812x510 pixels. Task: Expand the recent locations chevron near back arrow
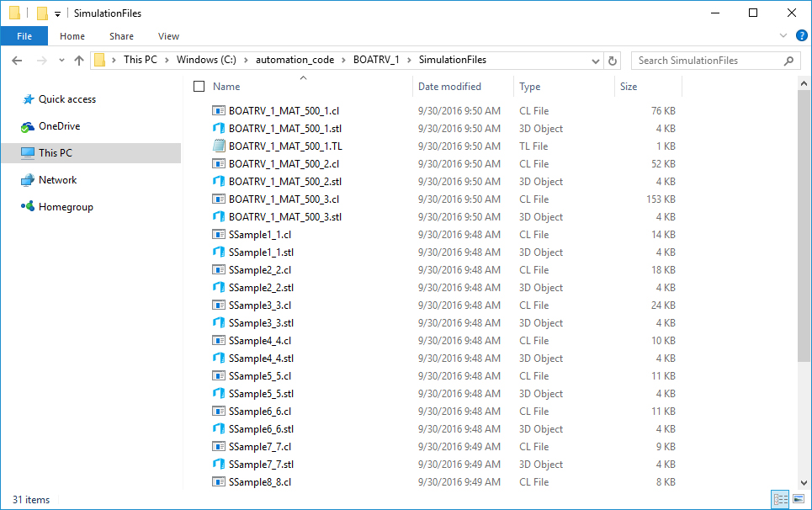61,60
